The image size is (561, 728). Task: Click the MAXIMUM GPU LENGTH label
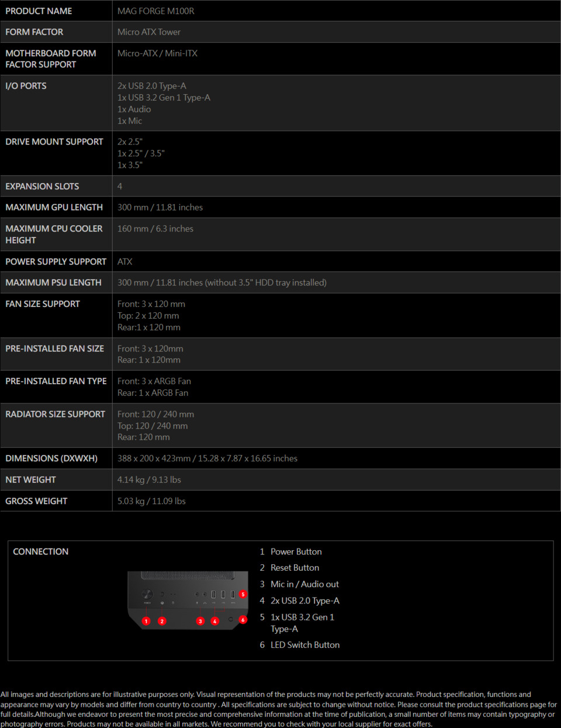(x=54, y=208)
